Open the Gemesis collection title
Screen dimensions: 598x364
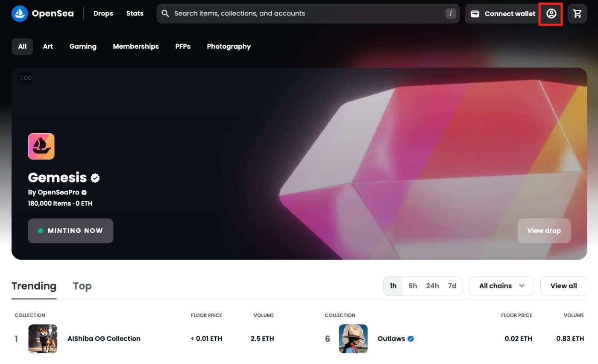[x=57, y=178]
